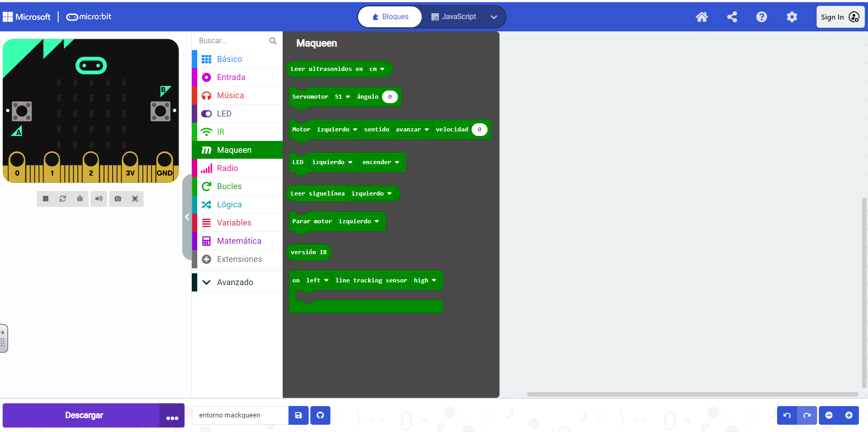The image size is (868, 432).
Task: Select the Radio category in toolbox
Action: click(227, 168)
